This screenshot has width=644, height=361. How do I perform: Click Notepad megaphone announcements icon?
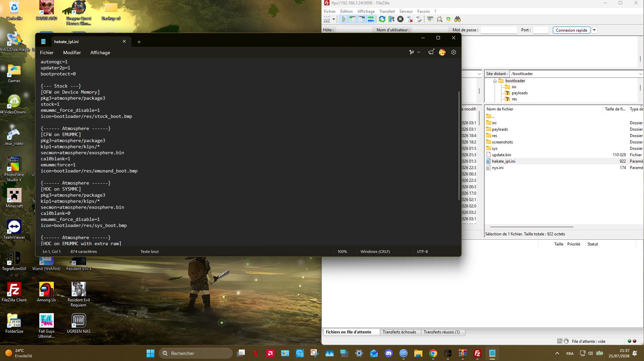pos(431,52)
